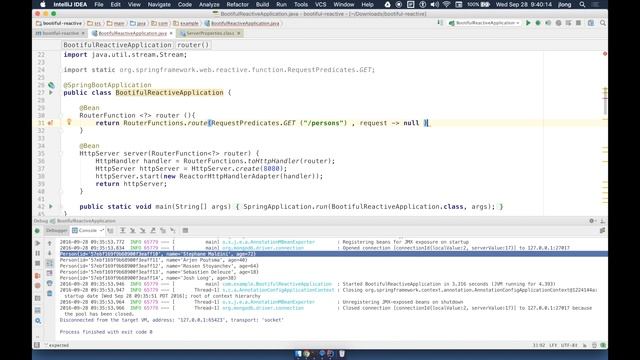Open the Navigate menu
Image resolution: width=640 pixels, height=360 pixels.
[x=159, y=4]
